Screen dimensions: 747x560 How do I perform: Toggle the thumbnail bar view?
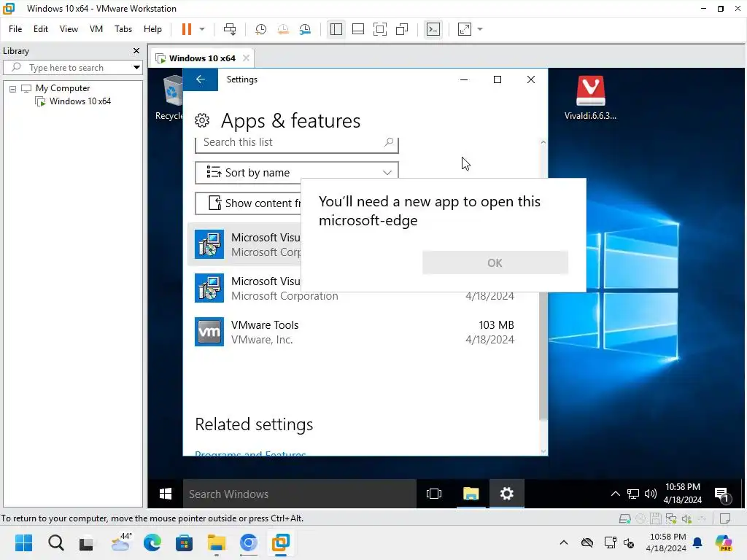tap(357, 29)
